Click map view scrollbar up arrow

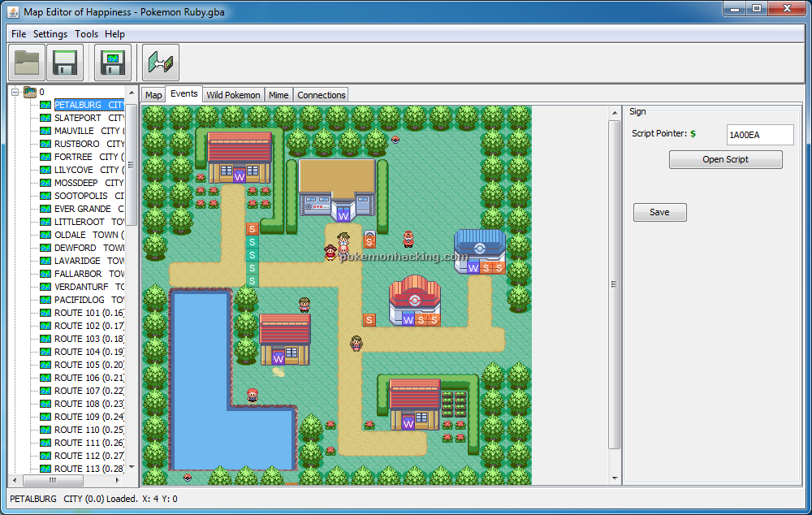[x=614, y=112]
